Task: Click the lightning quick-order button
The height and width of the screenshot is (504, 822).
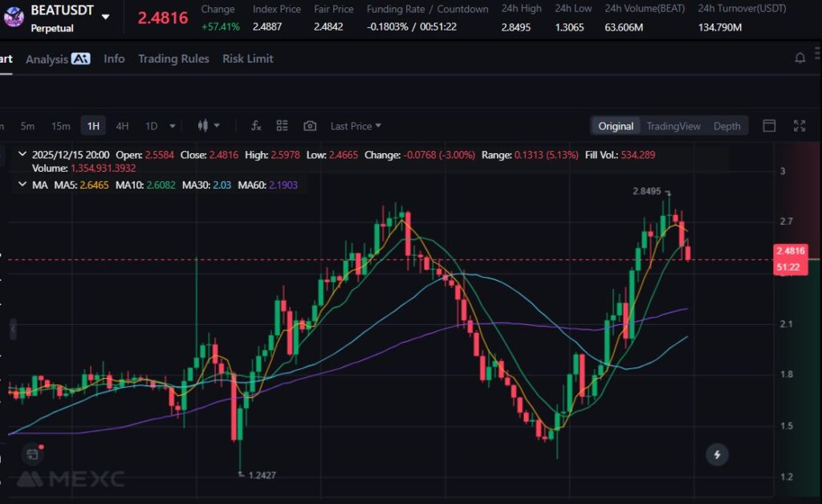Action: tap(717, 455)
